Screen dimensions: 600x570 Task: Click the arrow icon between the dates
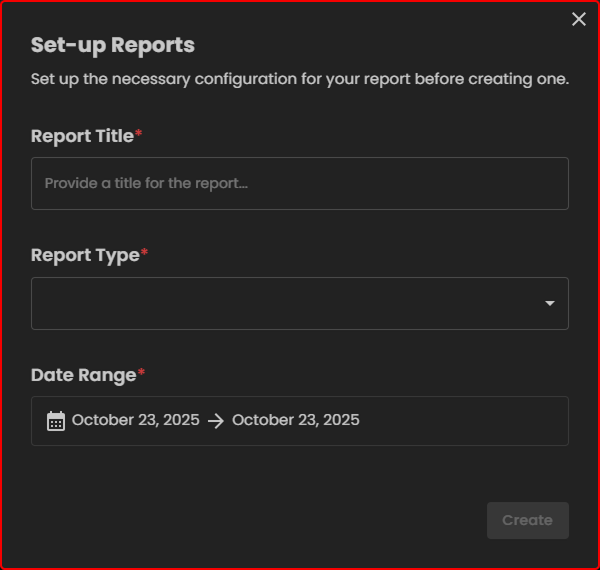pyautogui.click(x=216, y=421)
